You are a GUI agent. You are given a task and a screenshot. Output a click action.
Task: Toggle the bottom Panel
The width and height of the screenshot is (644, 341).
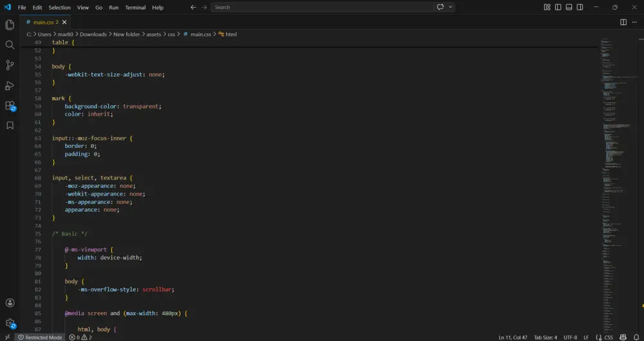click(569, 7)
